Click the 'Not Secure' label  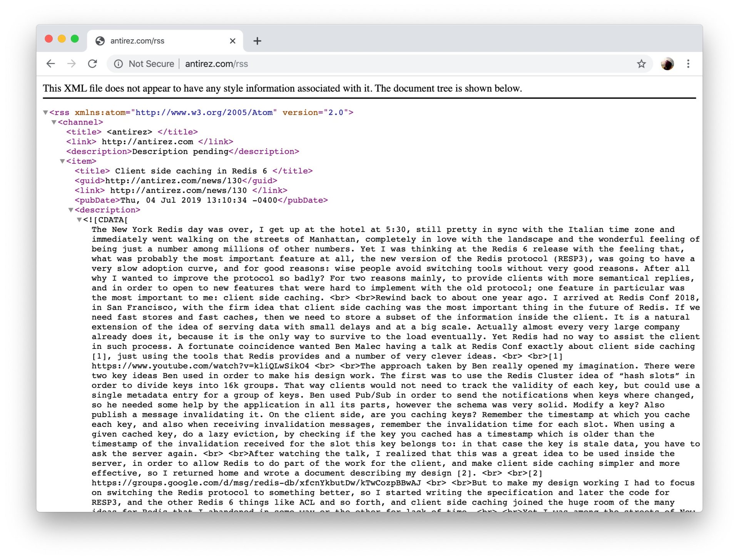point(151,64)
